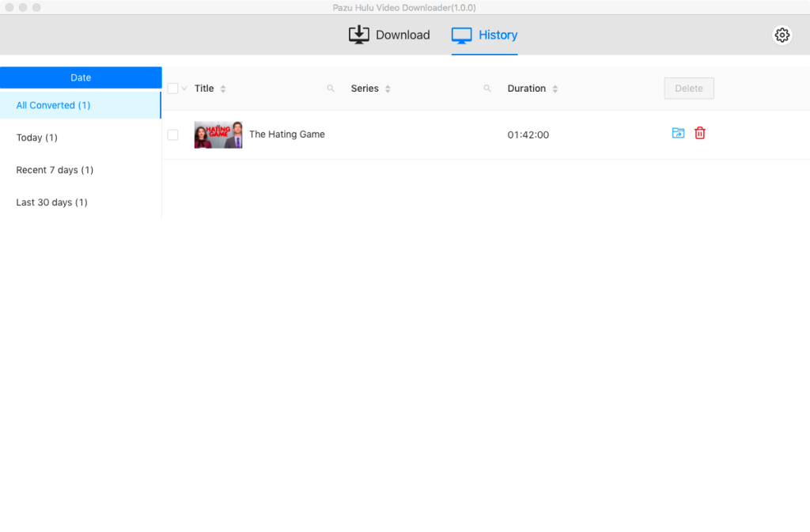Image resolution: width=810 pixels, height=532 pixels.
Task: Open the settings gear icon
Action: (782, 35)
